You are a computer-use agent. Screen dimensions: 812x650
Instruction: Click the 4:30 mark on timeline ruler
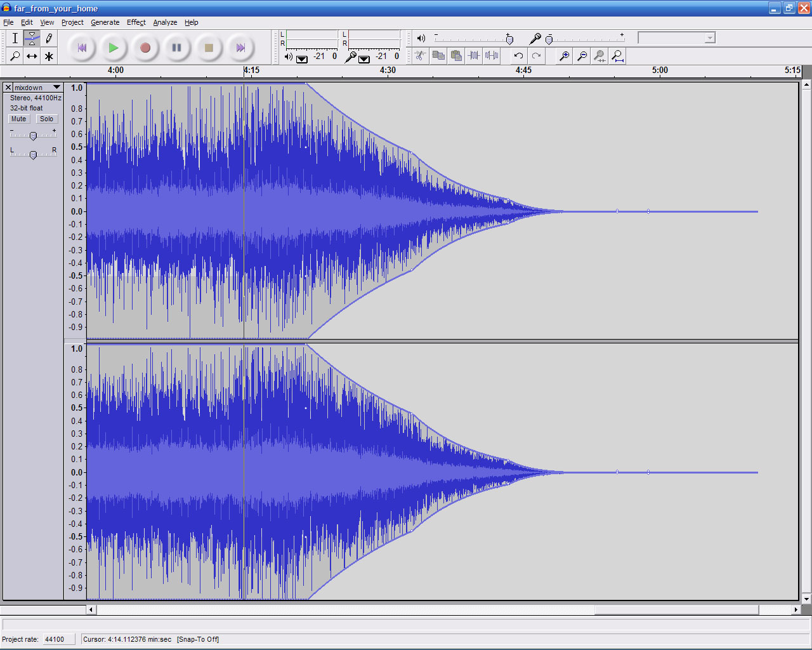click(x=388, y=70)
